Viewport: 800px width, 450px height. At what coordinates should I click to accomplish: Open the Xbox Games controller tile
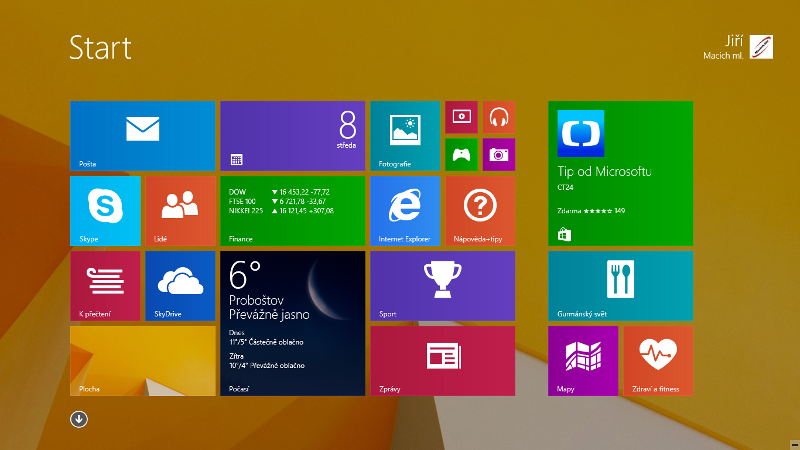click(x=461, y=155)
